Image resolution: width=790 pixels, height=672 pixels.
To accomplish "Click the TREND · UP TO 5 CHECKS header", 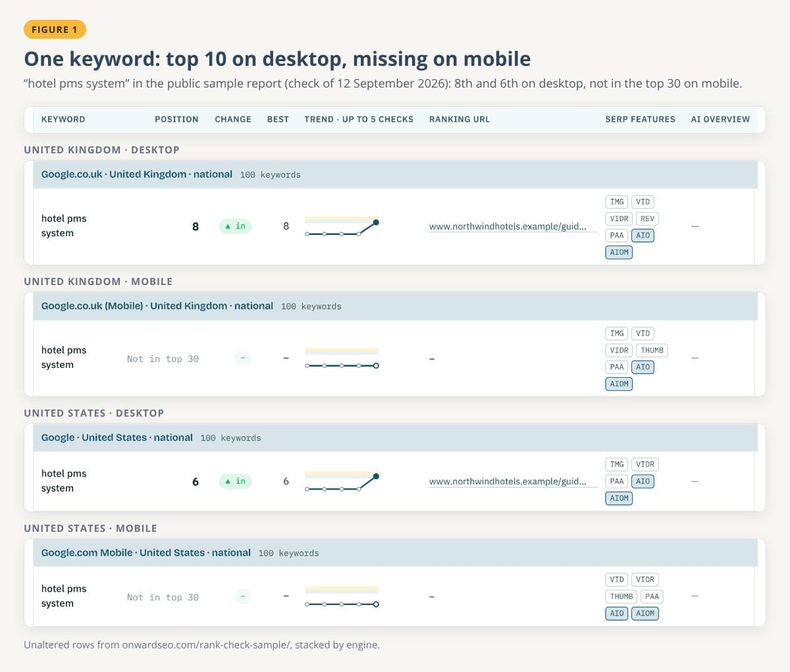I will pos(359,120).
